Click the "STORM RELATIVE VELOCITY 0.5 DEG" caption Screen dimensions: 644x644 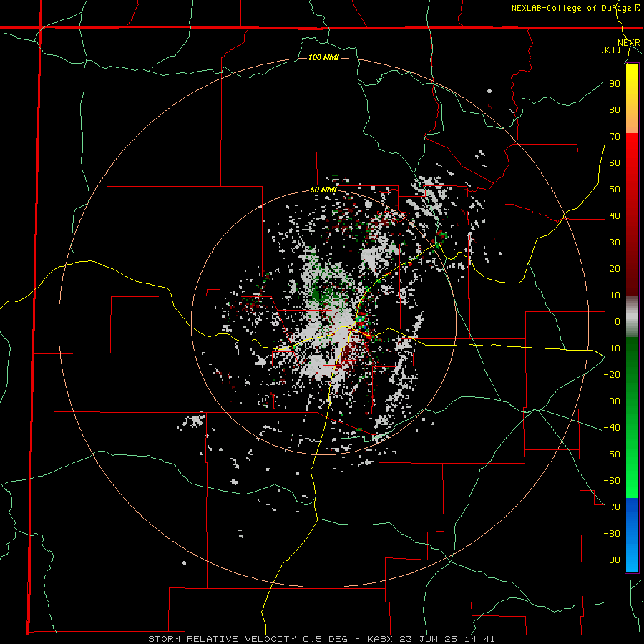(248, 639)
